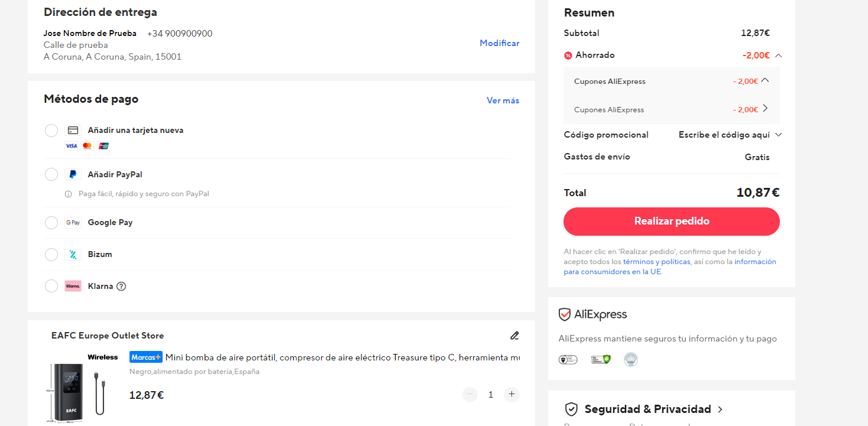
Task: Click the Klarna help question mark icon
Action: point(121,287)
